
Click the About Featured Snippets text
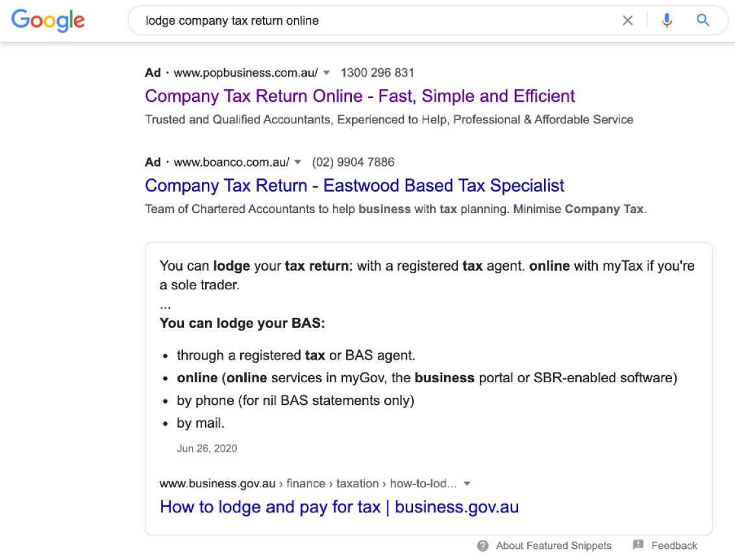pyautogui.click(x=554, y=546)
